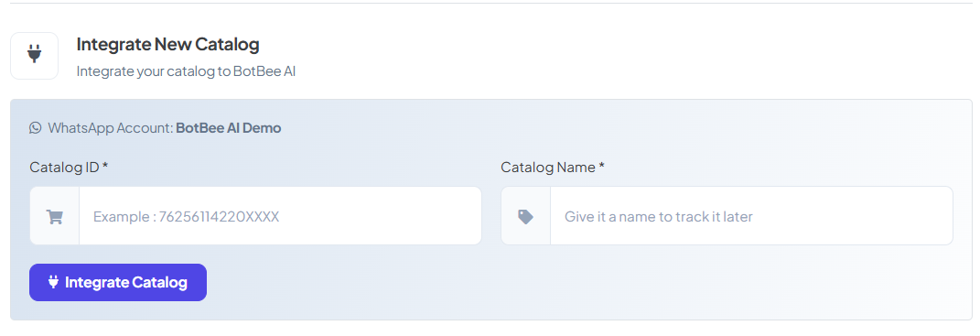Click the "Catalog Name *" field label
The height and width of the screenshot is (336, 980).
tap(553, 167)
